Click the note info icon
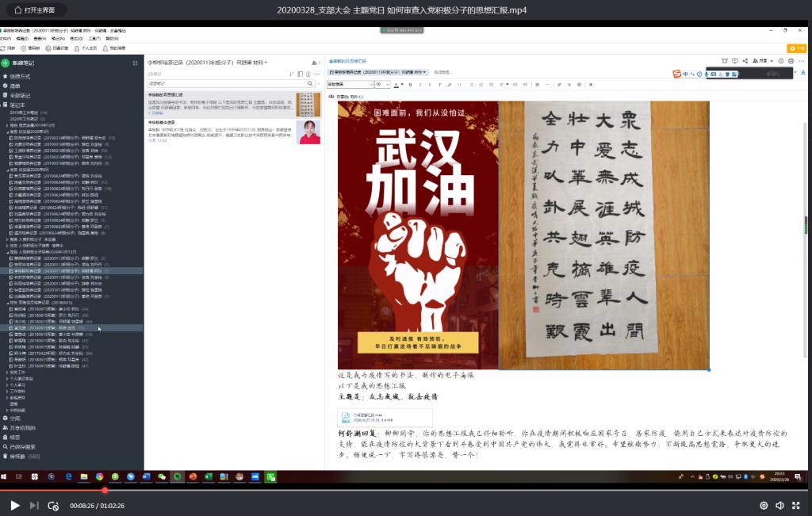The height and width of the screenshot is (516, 812). click(780, 61)
